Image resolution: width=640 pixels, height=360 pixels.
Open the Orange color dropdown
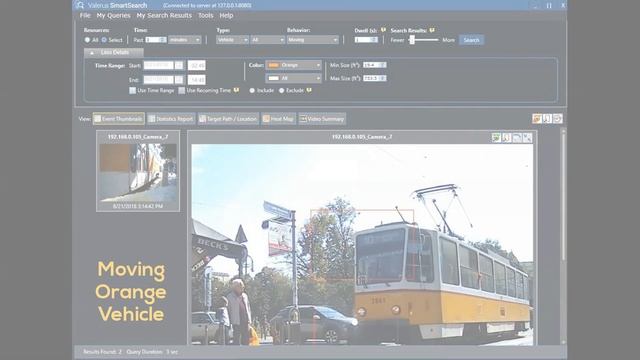[x=293, y=65]
